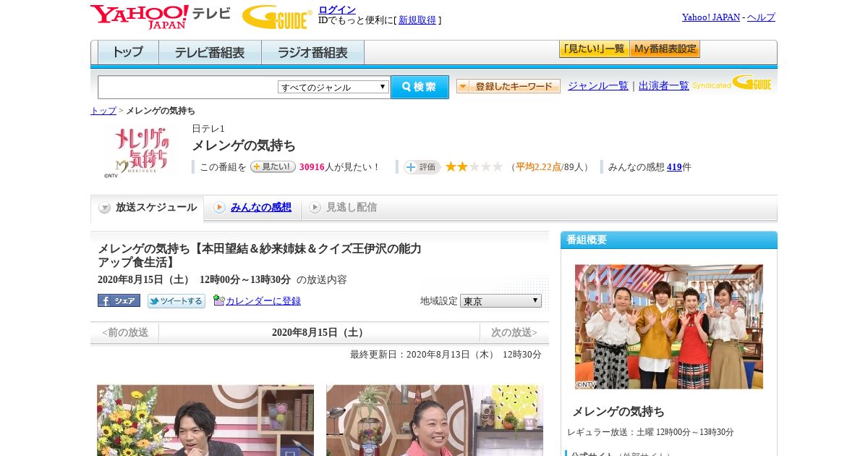
Task: Open the Yahoo! JAPAN テレビ logo
Action: pos(161,17)
